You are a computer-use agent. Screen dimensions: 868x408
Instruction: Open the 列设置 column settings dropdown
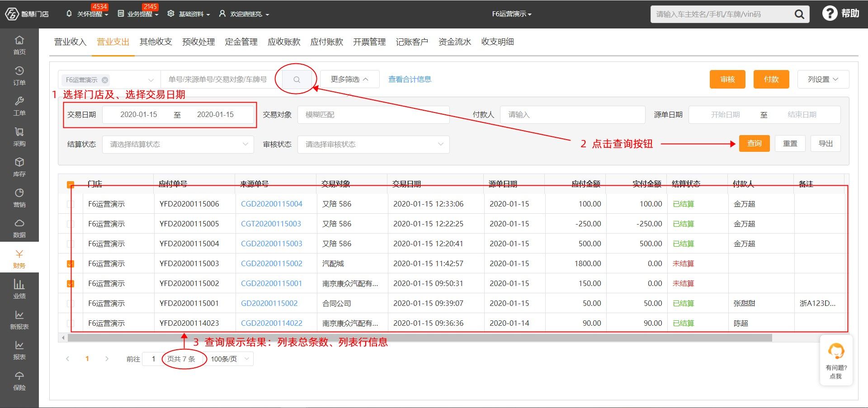(823, 80)
